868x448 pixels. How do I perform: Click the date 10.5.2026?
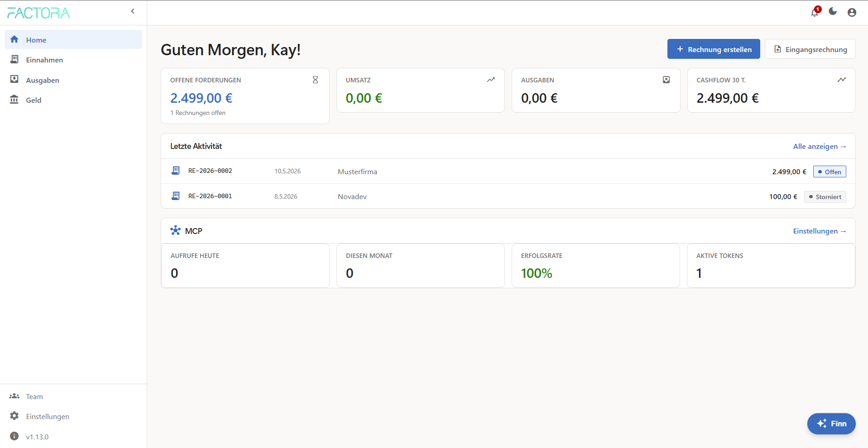click(x=288, y=171)
